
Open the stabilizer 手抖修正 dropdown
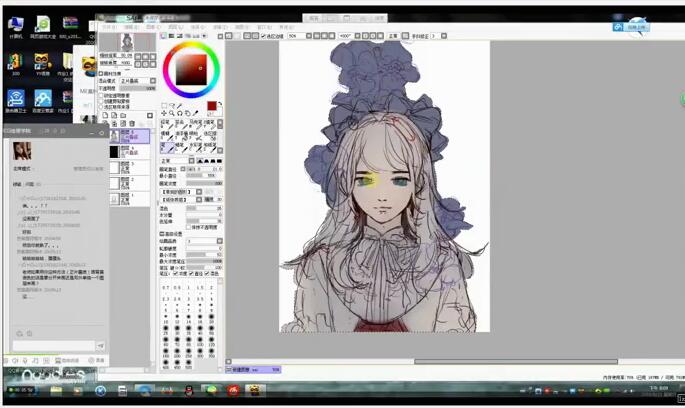[x=444, y=36]
